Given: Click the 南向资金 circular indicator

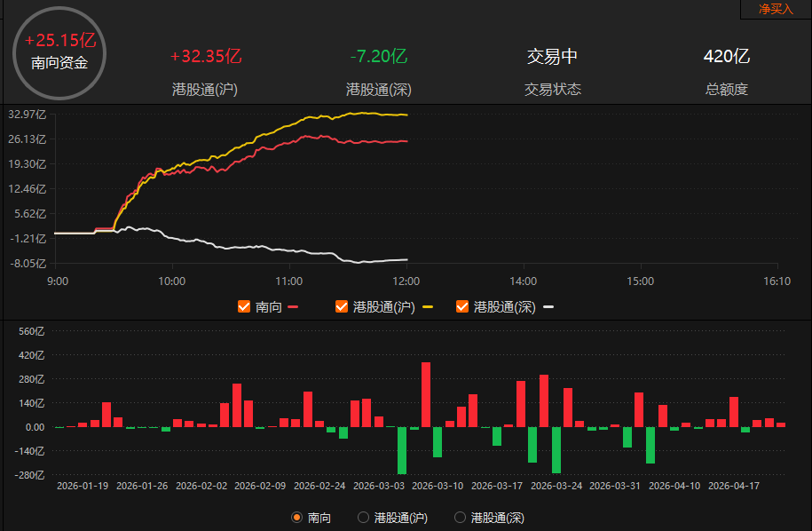Looking at the screenshot, I should (x=59, y=52).
